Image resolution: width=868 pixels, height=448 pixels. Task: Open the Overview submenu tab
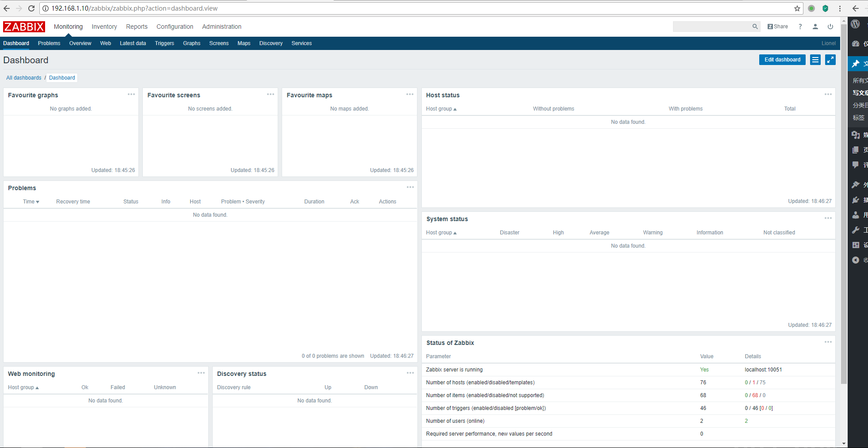[x=80, y=43]
